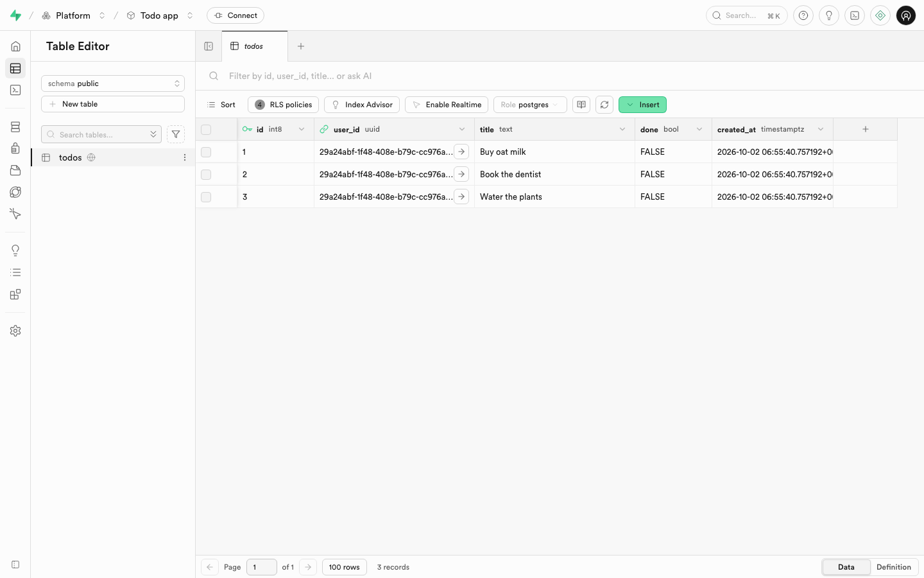Open the Table Editor sidebar icon
Image resolution: width=924 pixels, height=578 pixels.
(15, 68)
